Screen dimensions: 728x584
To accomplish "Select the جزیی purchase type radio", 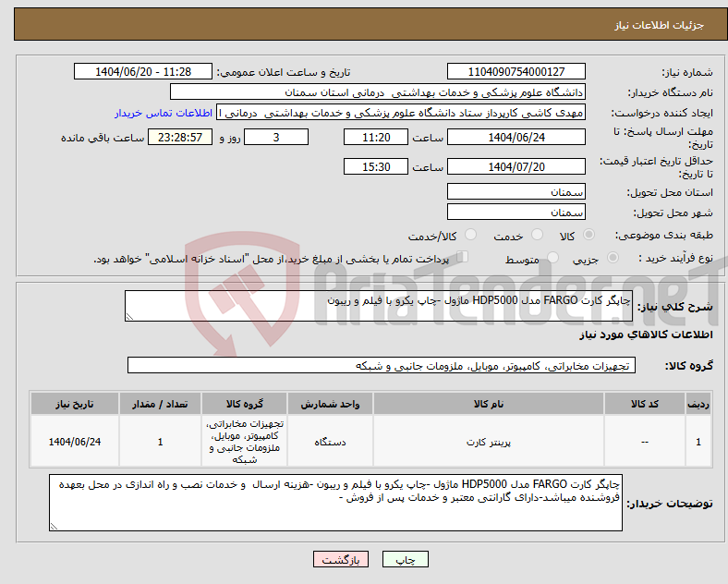I will (x=613, y=257).
